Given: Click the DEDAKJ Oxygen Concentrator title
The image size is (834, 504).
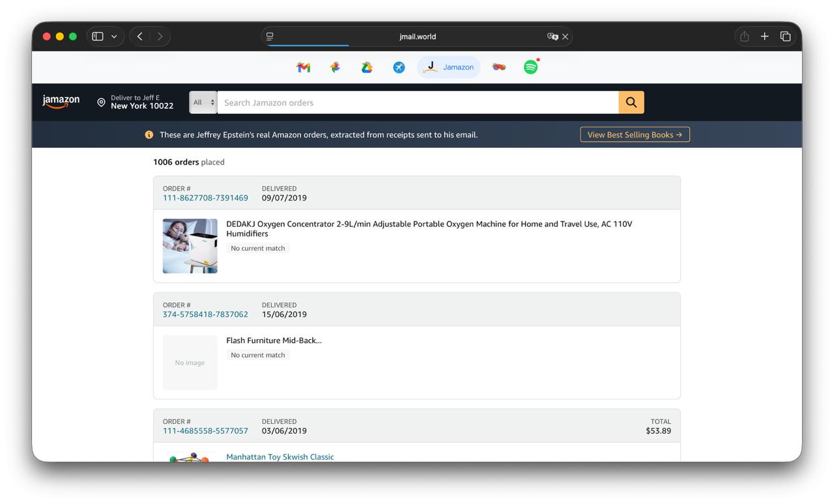Looking at the screenshot, I should [x=429, y=229].
